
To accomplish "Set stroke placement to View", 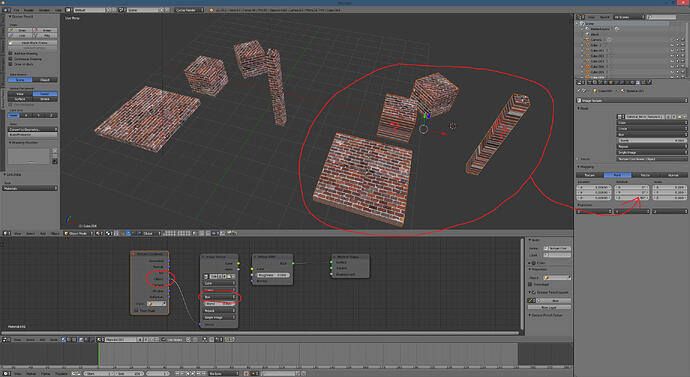I will (20, 94).
